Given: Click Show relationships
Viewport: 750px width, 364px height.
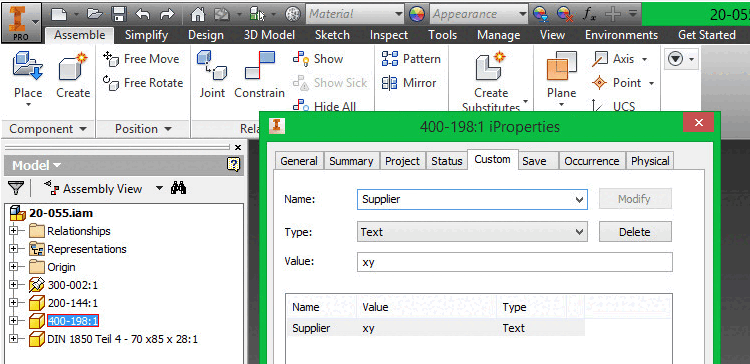Looking at the screenshot, I should tap(318, 59).
